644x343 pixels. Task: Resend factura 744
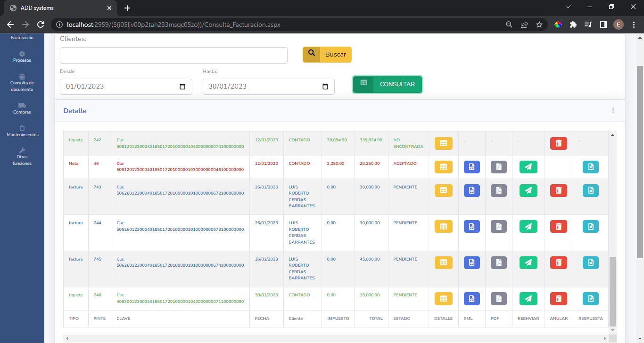[x=528, y=226]
